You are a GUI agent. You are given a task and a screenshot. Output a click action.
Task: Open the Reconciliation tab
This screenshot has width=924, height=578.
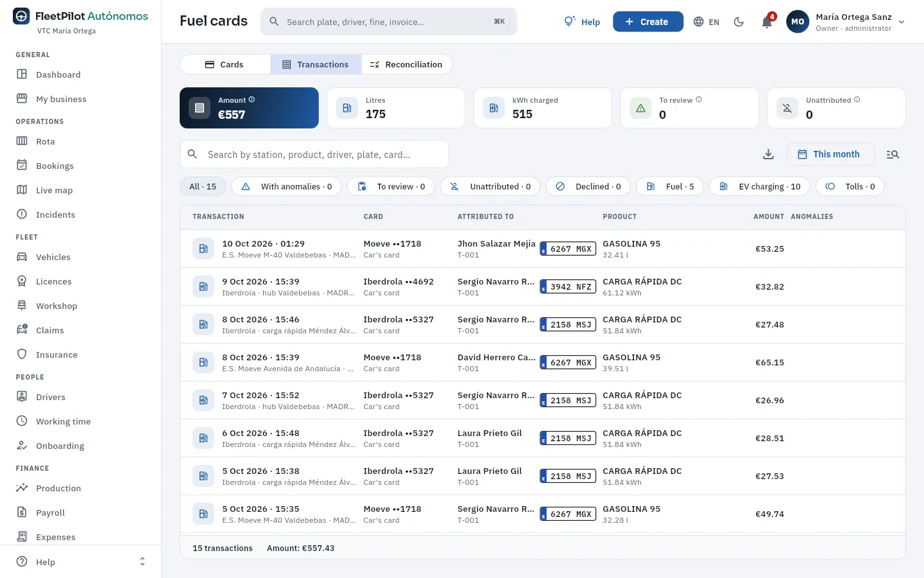pos(406,64)
